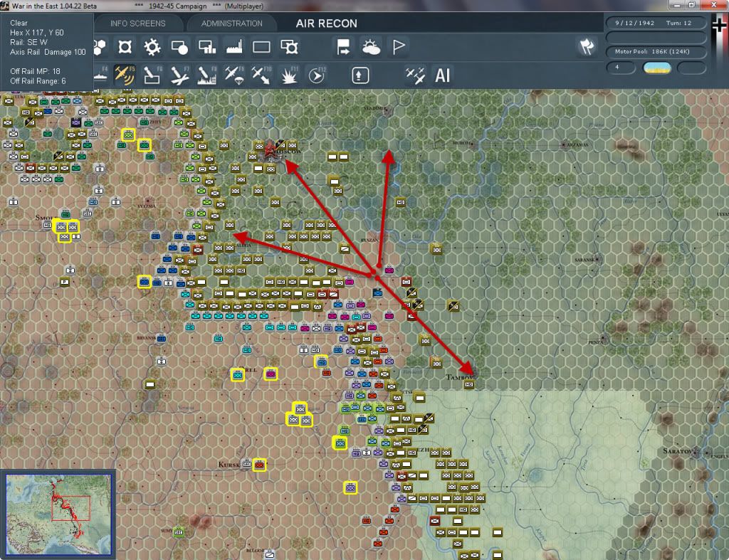Click the German cross faction emblem
Screen dimensions: 729x560
click(x=719, y=26)
